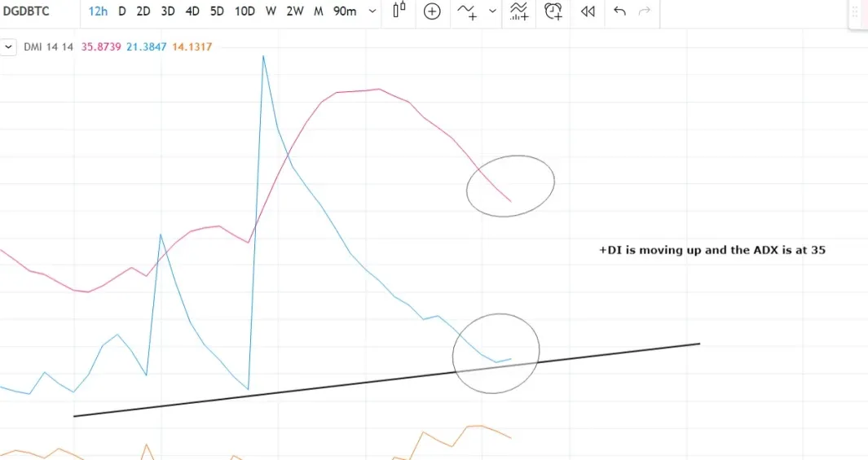Choose the 3D interval

click(168, 11)
